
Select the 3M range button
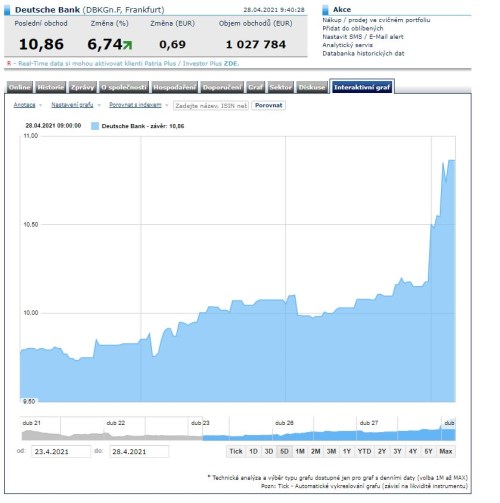[331, 452]
